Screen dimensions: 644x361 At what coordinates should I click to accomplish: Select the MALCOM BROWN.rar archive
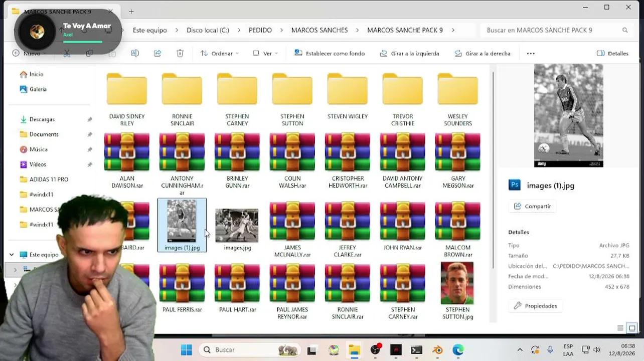click(x=458, y=230)
